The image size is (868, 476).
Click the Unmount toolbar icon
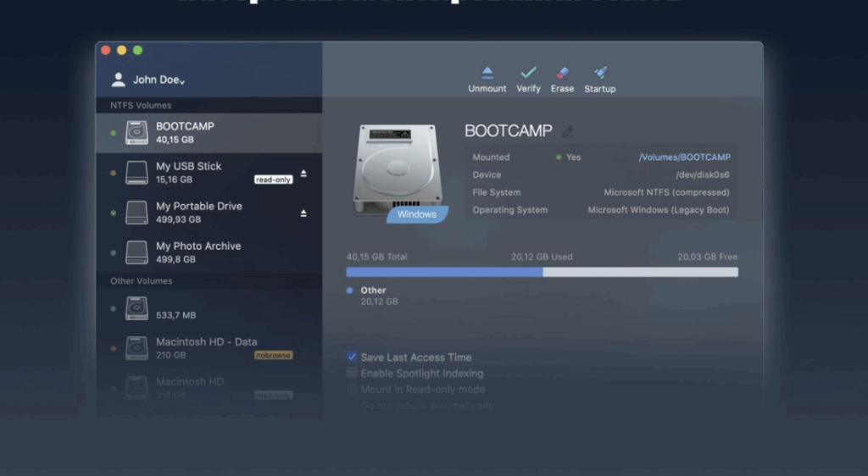click(x=487, y=73)
